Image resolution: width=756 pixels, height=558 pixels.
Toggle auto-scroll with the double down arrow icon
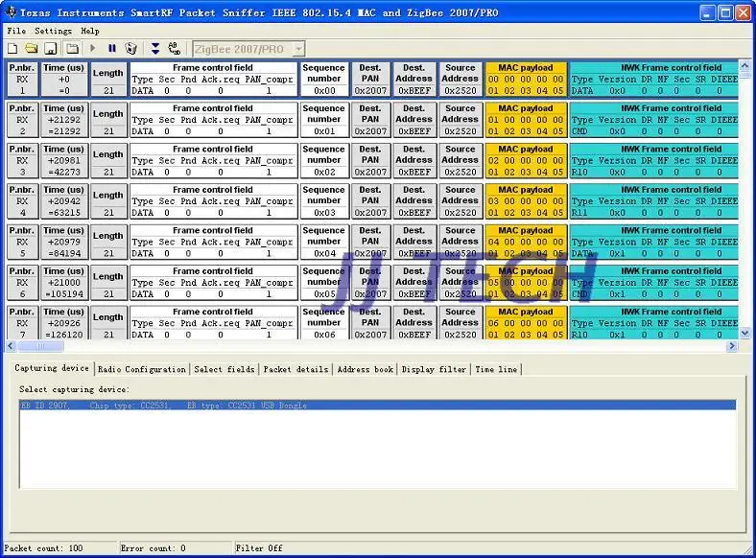tap(155, 48)
